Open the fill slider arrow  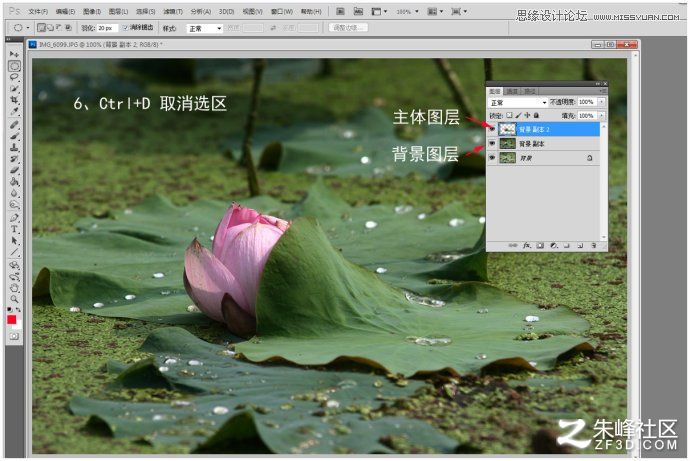click(601, 116)
